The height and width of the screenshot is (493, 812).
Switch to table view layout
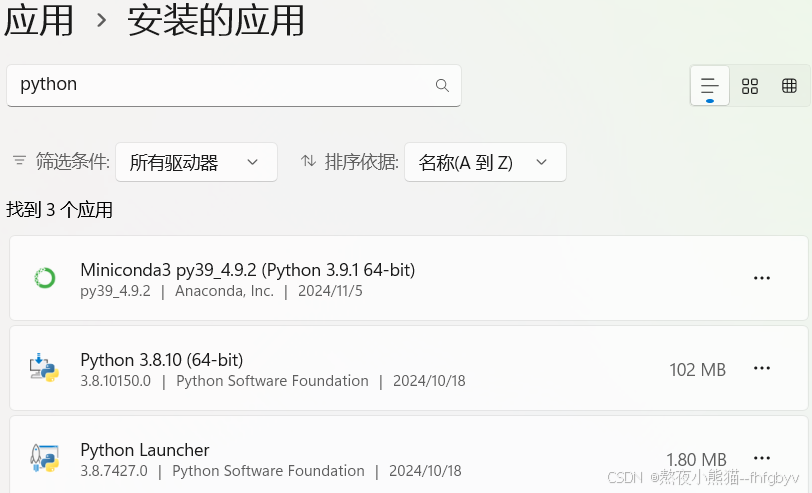(789, 86)
